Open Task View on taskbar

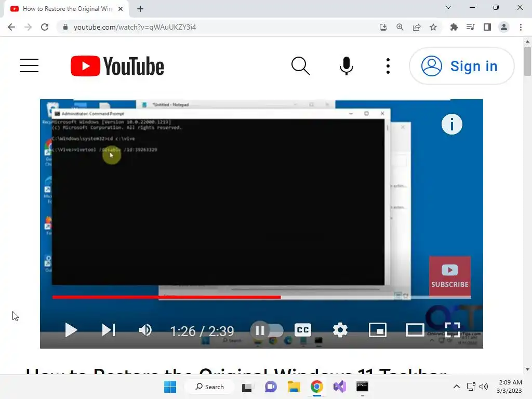click(247, 387)
